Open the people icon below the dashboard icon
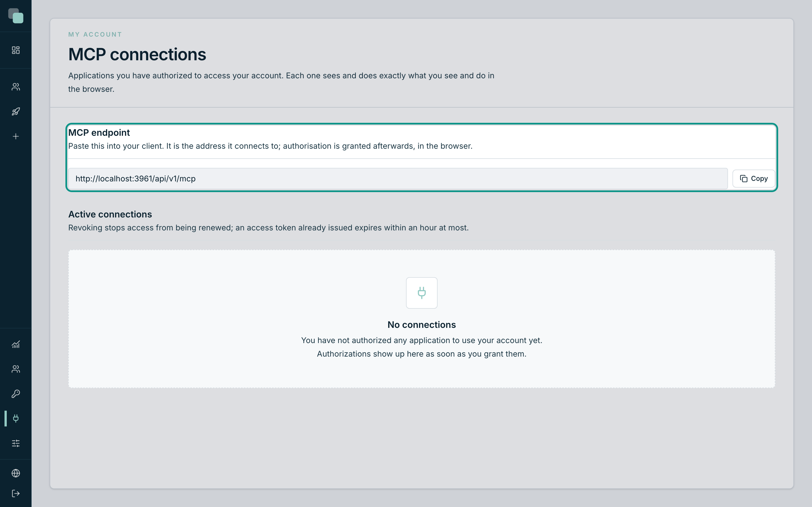This screenshot has width=812, height=507. click(x=16, y=87)
